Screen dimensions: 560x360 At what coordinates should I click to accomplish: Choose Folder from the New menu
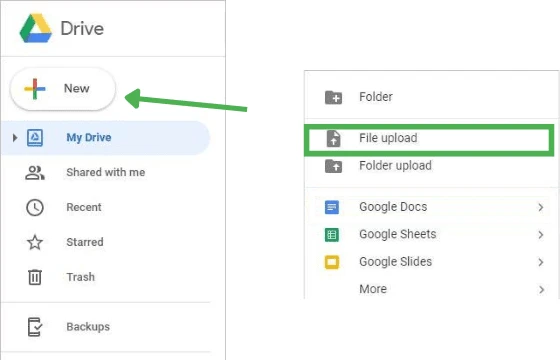[431, 97]
